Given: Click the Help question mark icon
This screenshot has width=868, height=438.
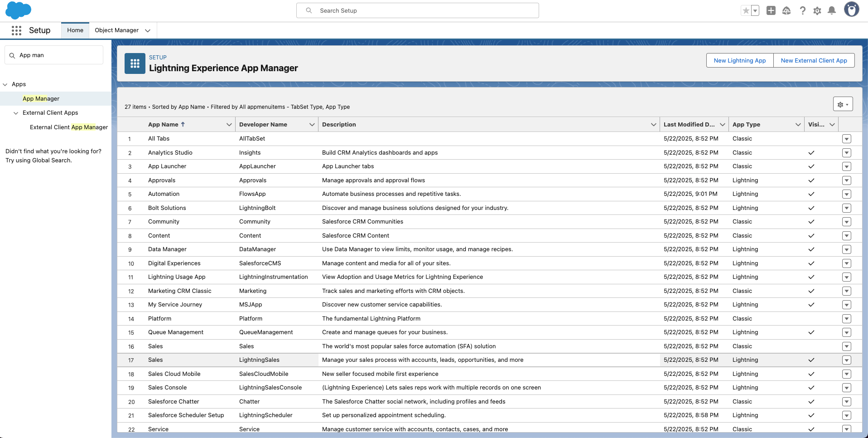Looking at the screenshot, I should tap(802, 10).
